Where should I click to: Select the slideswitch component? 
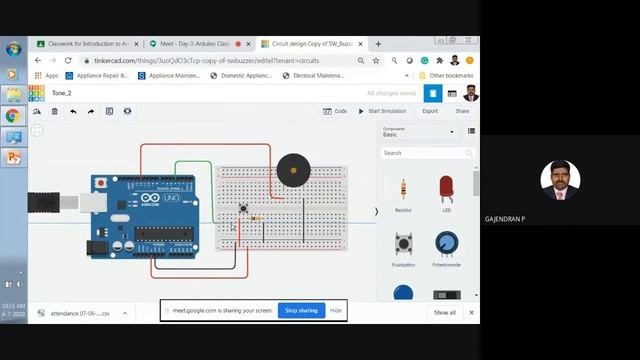point(447,294)
